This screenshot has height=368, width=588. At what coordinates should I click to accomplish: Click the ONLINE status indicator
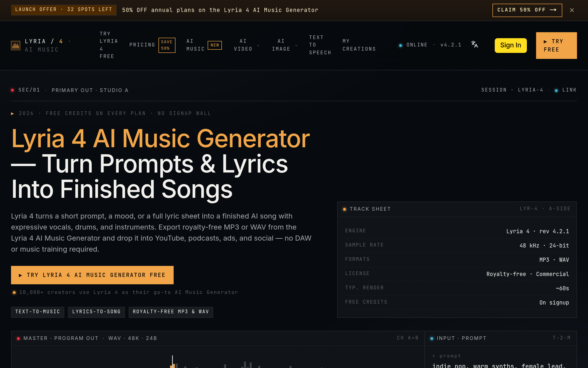[x=413, y=45]
